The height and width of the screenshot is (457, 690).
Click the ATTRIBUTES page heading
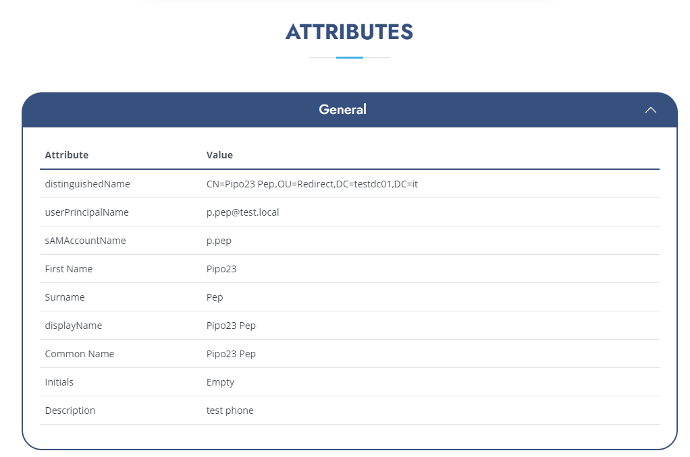349,32
